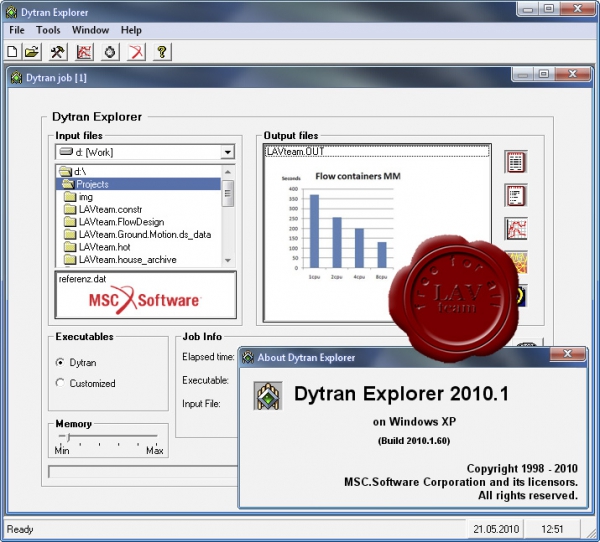Maximize the Dytran job window

(544, 73)
